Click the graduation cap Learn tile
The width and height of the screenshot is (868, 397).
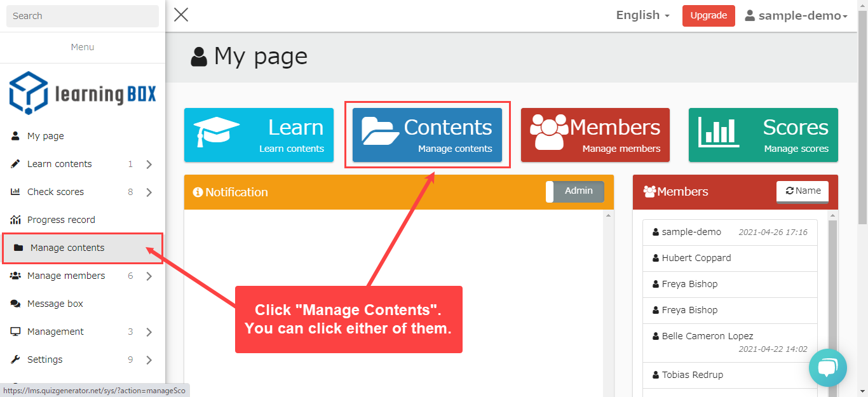(259, 135)
